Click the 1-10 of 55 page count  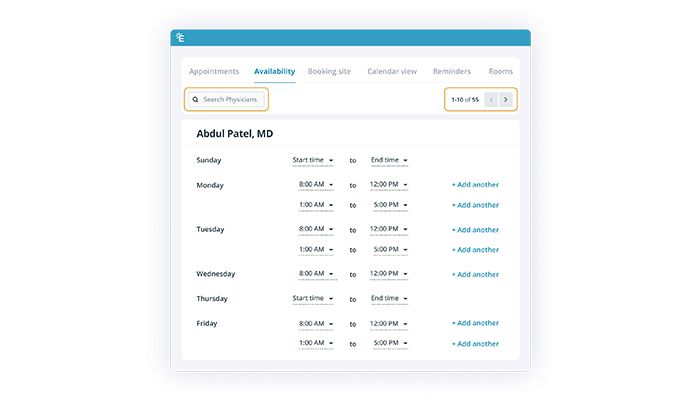pyautogui.click(x=465, y=100)
